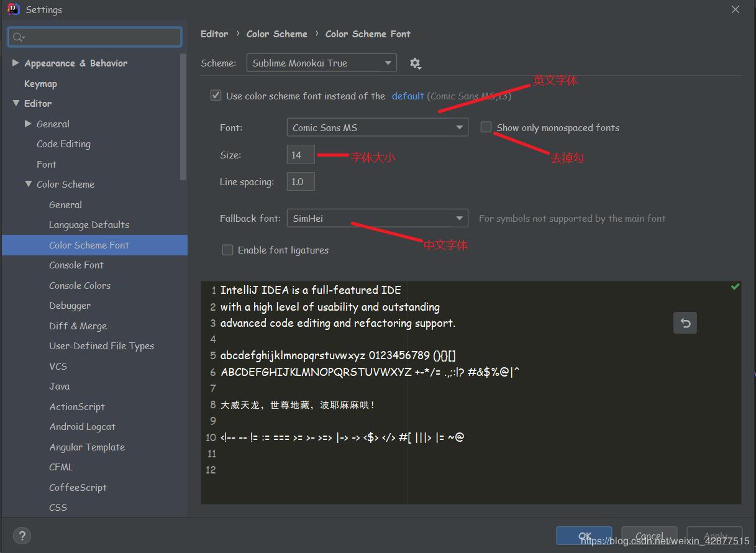Select Keymap in settings tree

pos(40,83)
